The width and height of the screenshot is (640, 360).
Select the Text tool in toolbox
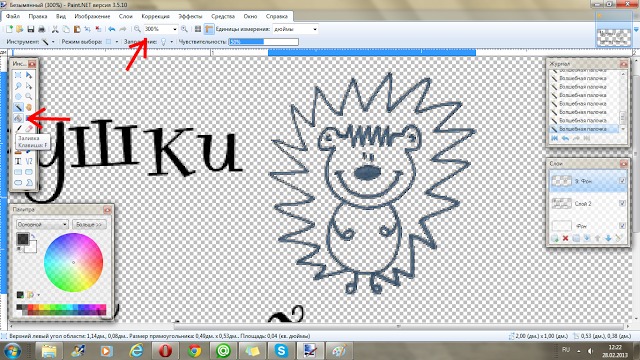[x=18, y=161]
